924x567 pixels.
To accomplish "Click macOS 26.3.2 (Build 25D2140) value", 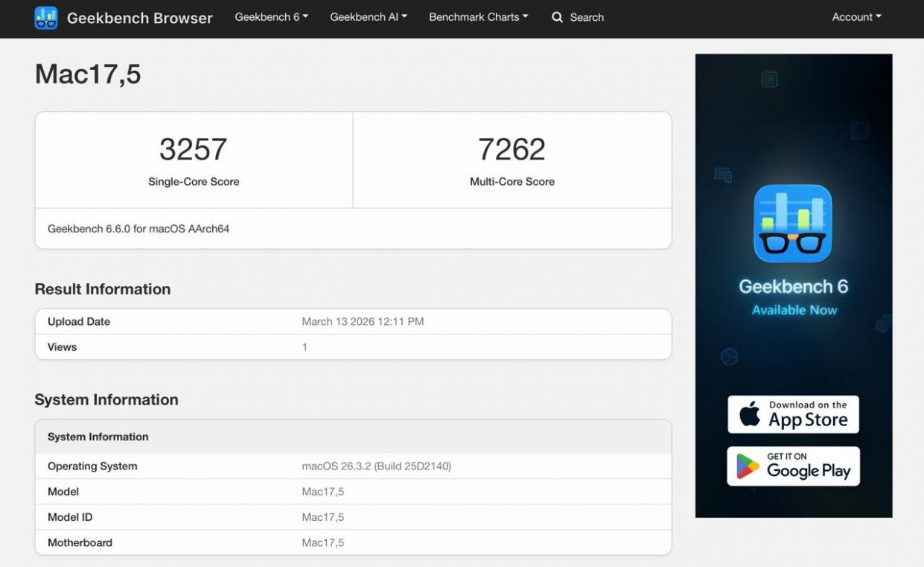I will tap(377, 466).
